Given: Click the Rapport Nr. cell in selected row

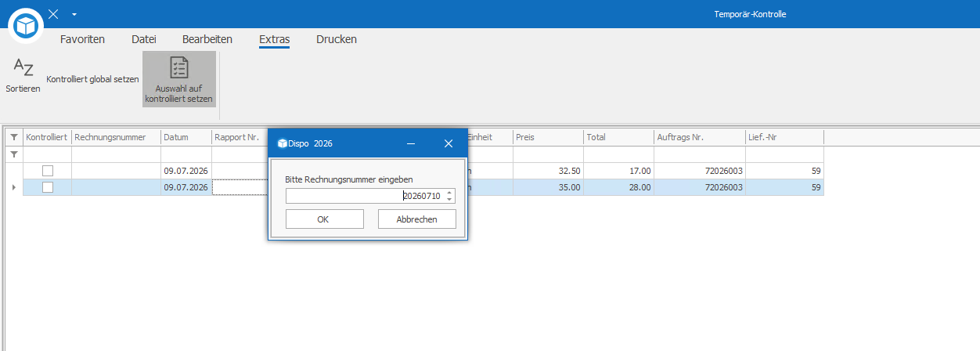Looking at the screenshot, I should (x=240, y=187).
